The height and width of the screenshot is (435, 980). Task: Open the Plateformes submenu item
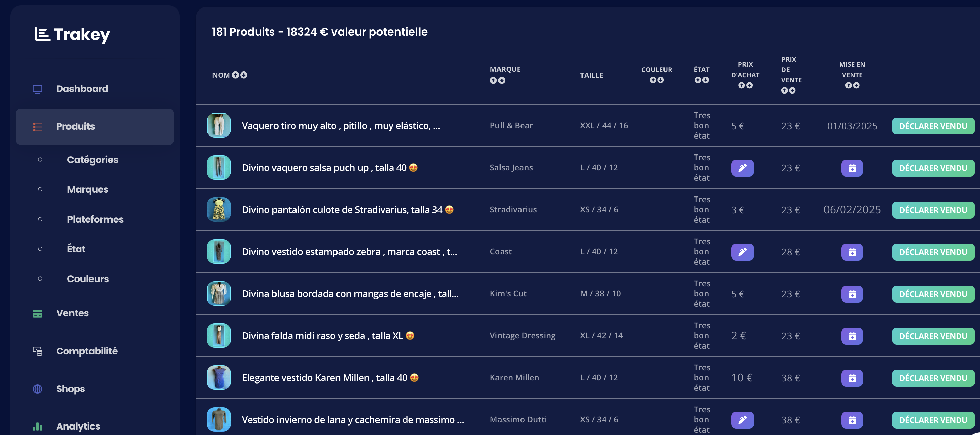click(95, 220)
